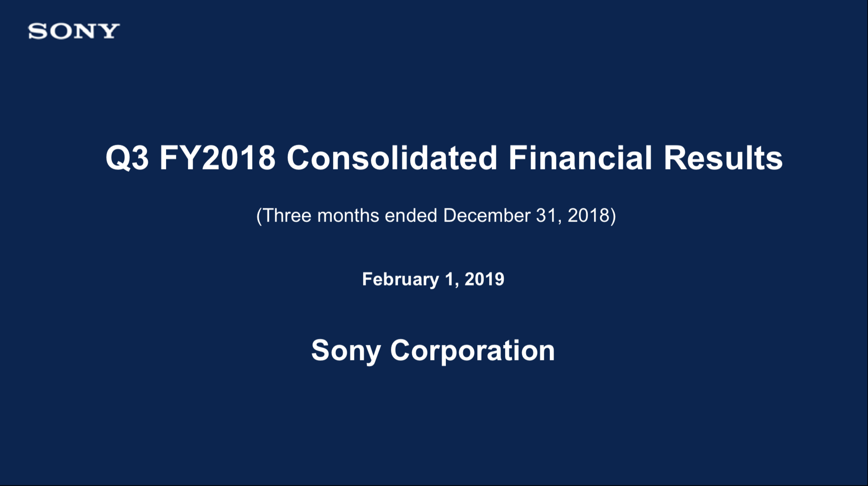Select the "Three months ended" subtitle

pos(436,216)
